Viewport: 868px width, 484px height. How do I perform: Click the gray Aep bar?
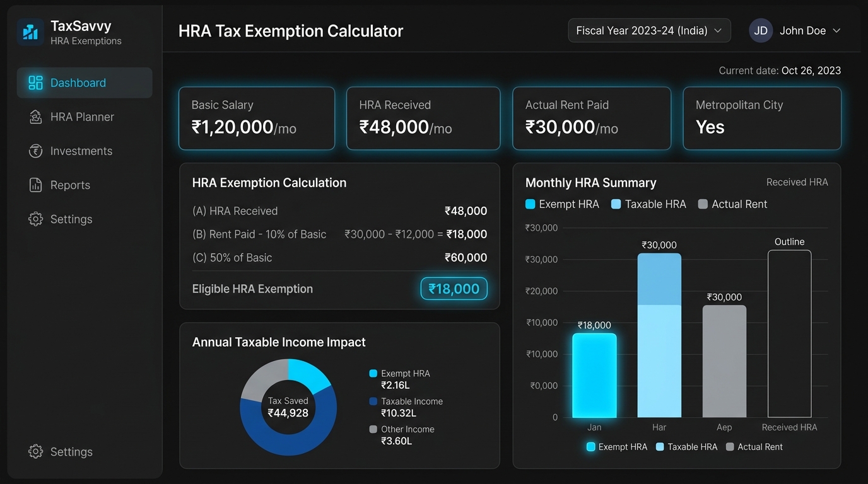(x=724, y=361)
